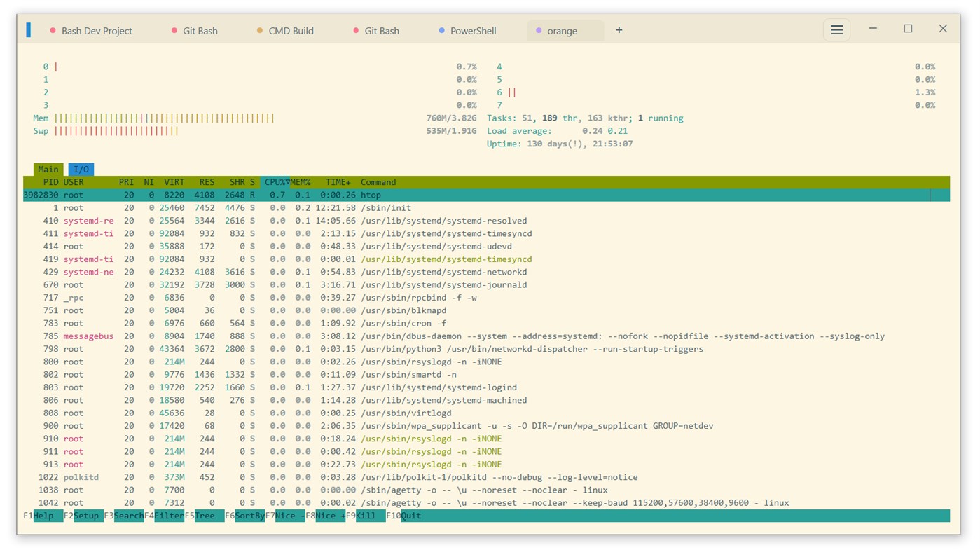Select the systemd-resolved process row

click(x=486, y=221)
